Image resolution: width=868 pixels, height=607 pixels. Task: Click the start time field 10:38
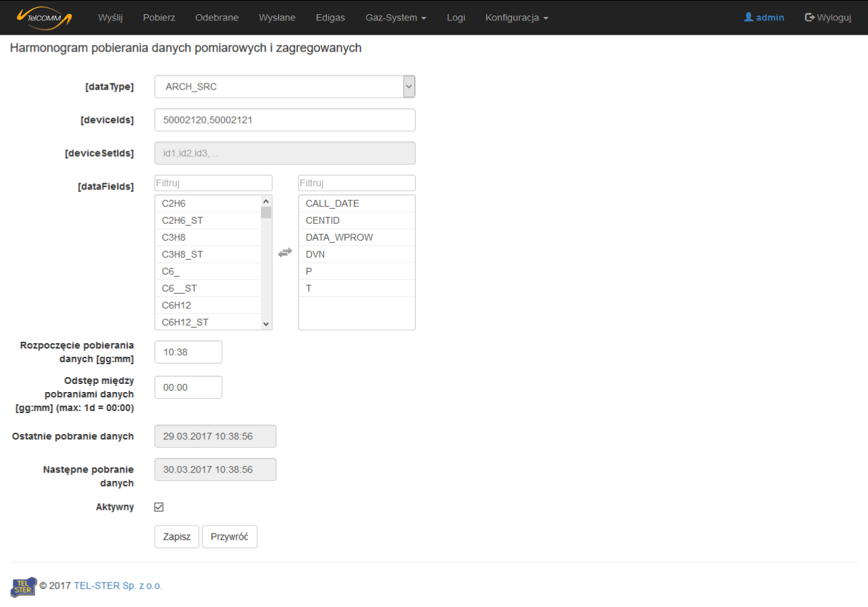pos(189,352)
